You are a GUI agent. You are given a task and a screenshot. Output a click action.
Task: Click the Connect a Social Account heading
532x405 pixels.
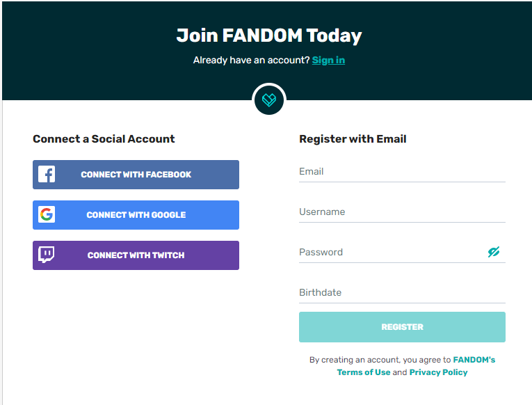104,139
